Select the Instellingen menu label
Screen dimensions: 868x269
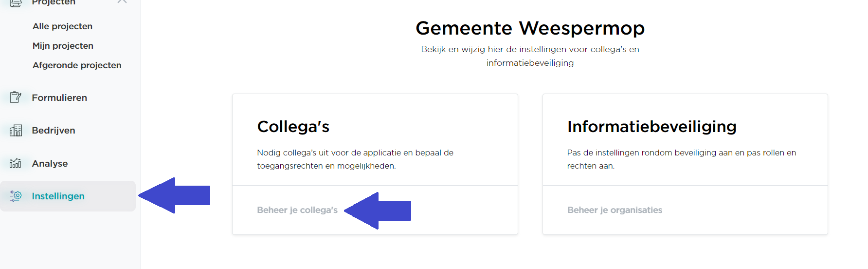point(58,196)
